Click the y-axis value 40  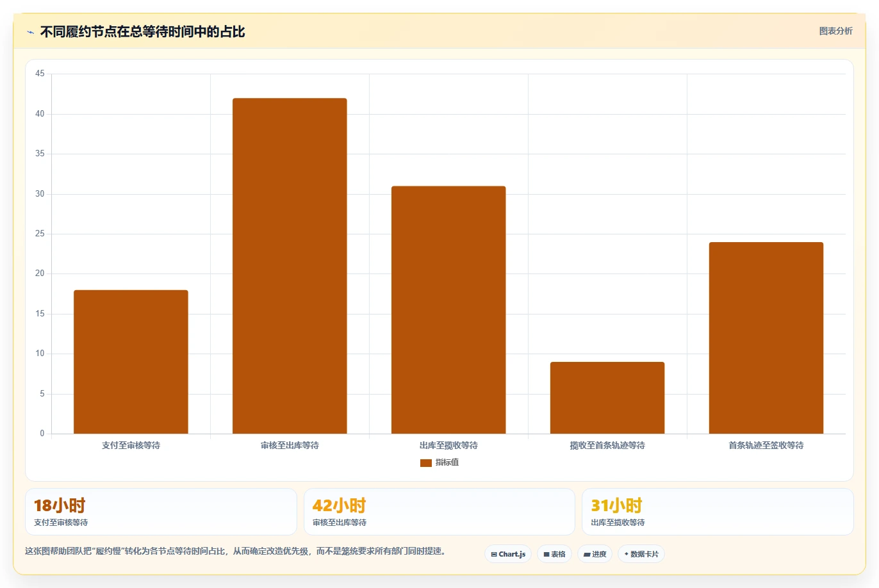tap(40, 114)
